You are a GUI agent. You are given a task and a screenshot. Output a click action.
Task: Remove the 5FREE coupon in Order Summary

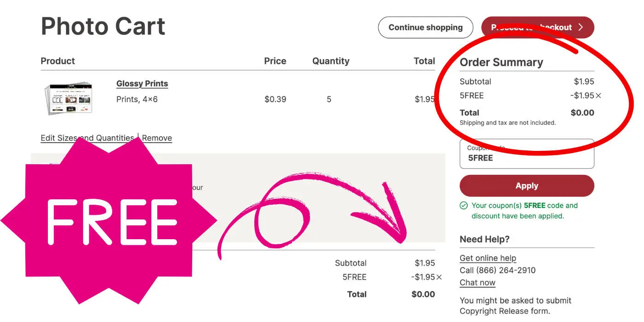pyautogui.click(x=598, y=96)
